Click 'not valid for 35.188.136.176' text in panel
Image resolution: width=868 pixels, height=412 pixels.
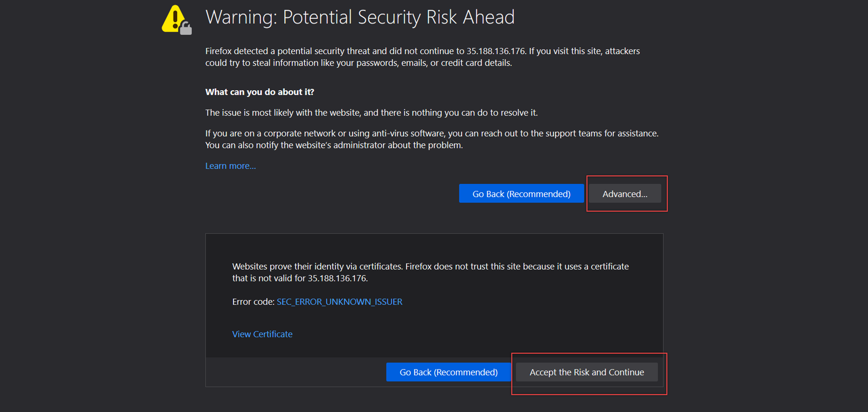coord(313,279)
